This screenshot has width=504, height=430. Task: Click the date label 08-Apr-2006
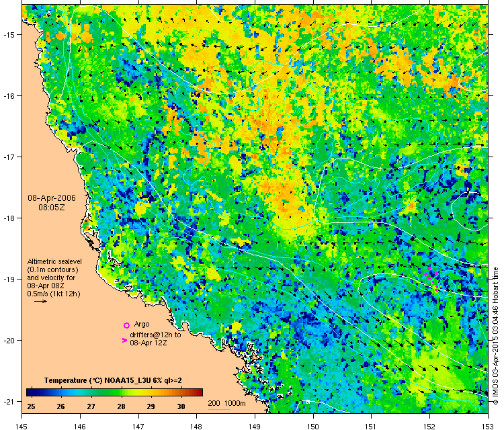click(x=52, y=198)
